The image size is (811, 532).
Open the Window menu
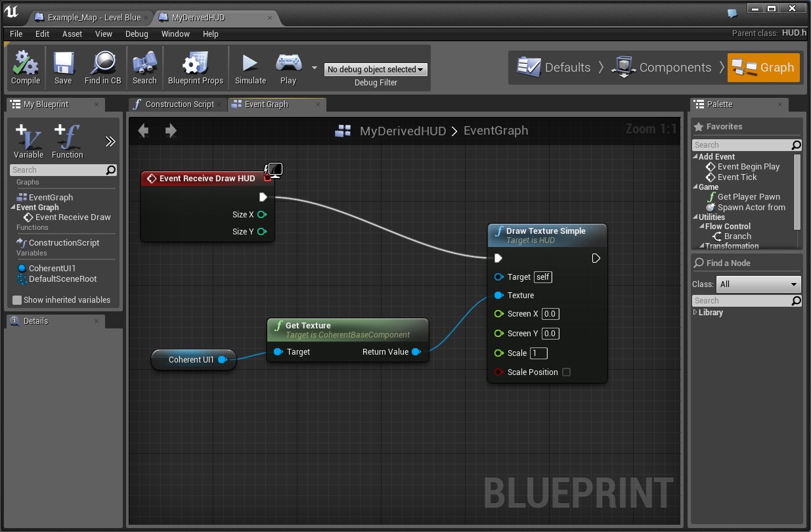pos(175,33)
